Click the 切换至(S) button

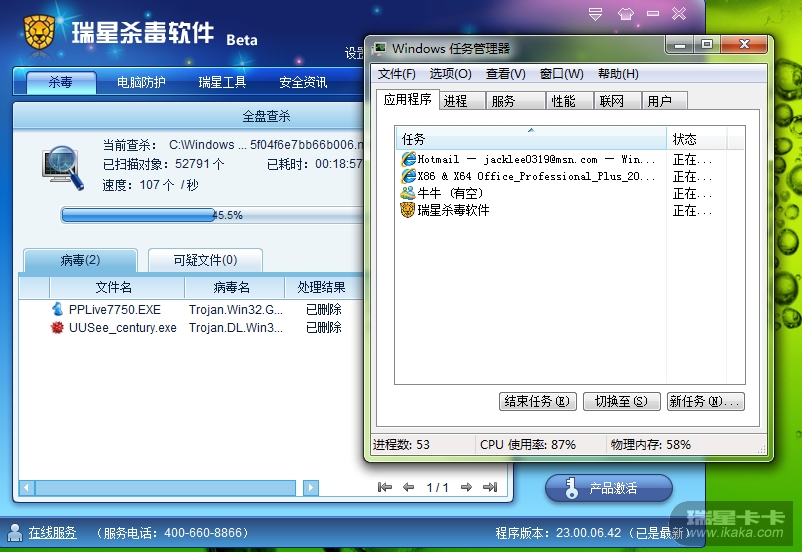click(x=621, y=402)
